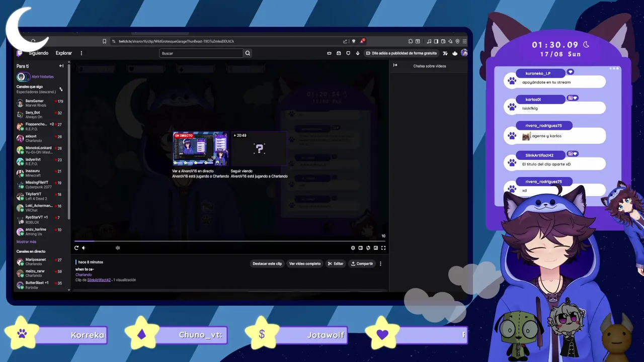This screenshot has height=362, width=644.
Task: Click the Buscar search field
Action: pos(201,53)
